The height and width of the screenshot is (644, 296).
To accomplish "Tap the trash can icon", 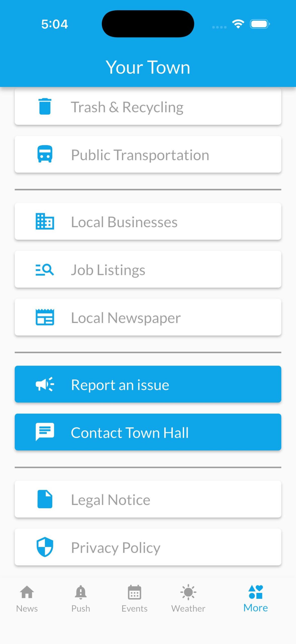I will 45,106.
